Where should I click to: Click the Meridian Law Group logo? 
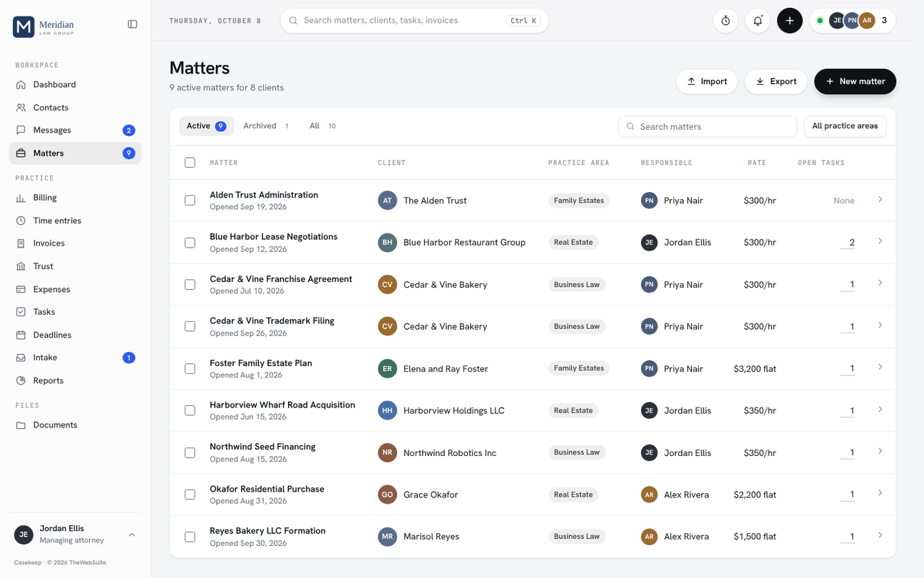[43, 26]
